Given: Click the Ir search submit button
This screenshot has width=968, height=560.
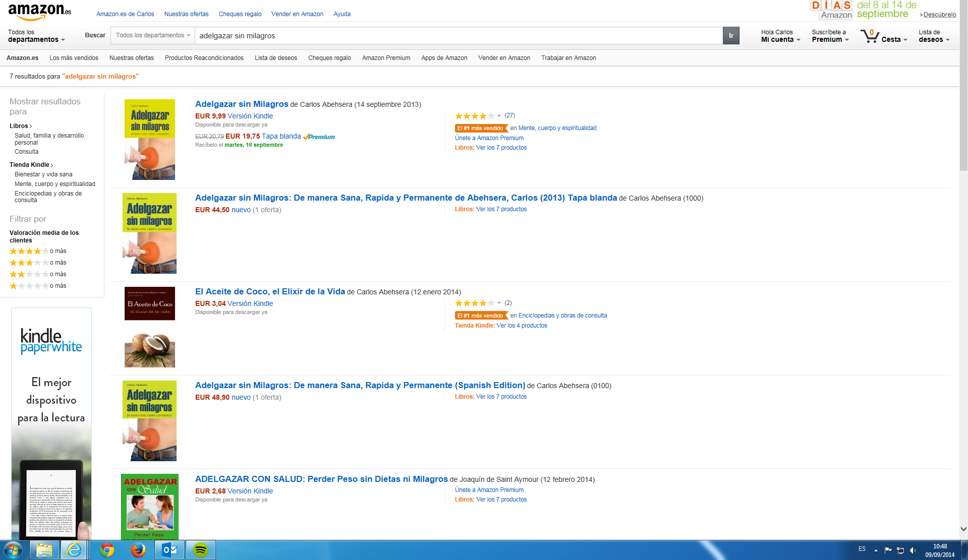Looking at the screenshot, I should pos(731,36).
